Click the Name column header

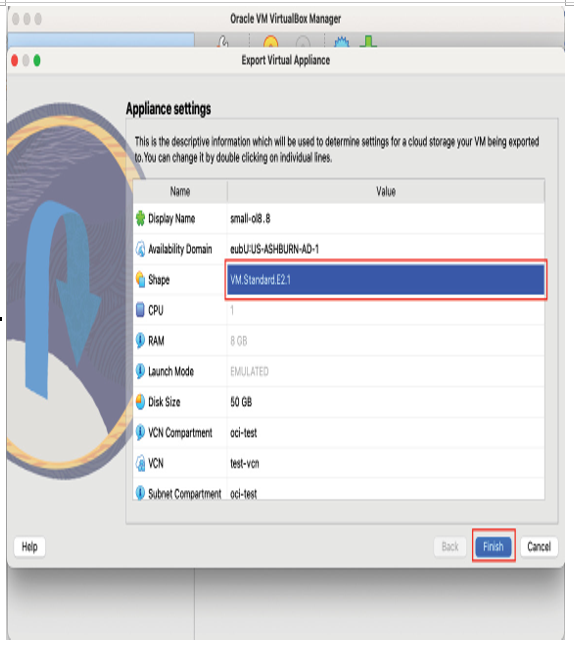click(180, 191)
